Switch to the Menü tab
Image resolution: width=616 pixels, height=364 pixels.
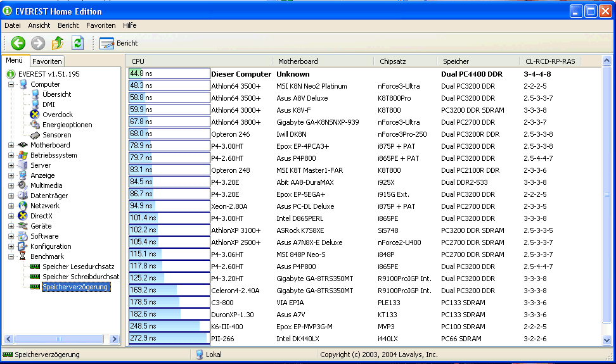pos(14,60)
